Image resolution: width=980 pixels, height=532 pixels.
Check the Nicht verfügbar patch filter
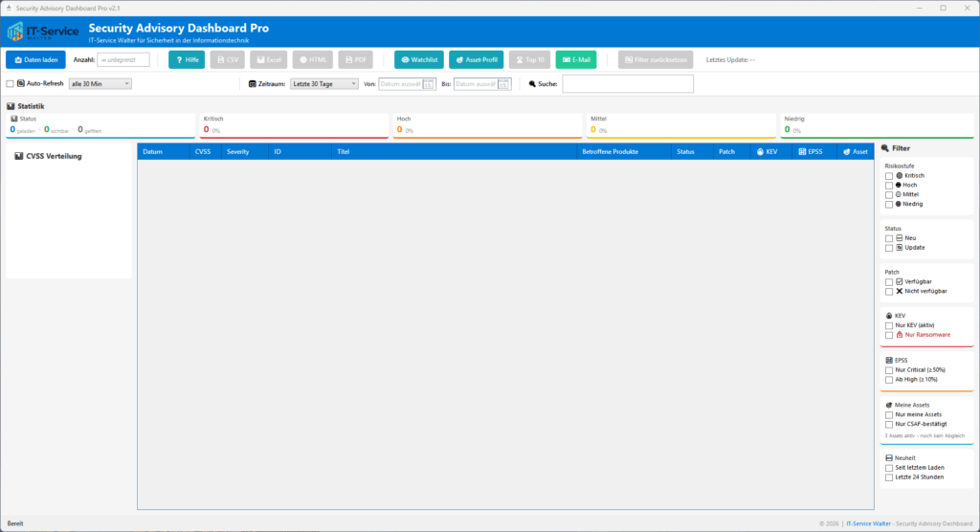[x=889, y=292]
